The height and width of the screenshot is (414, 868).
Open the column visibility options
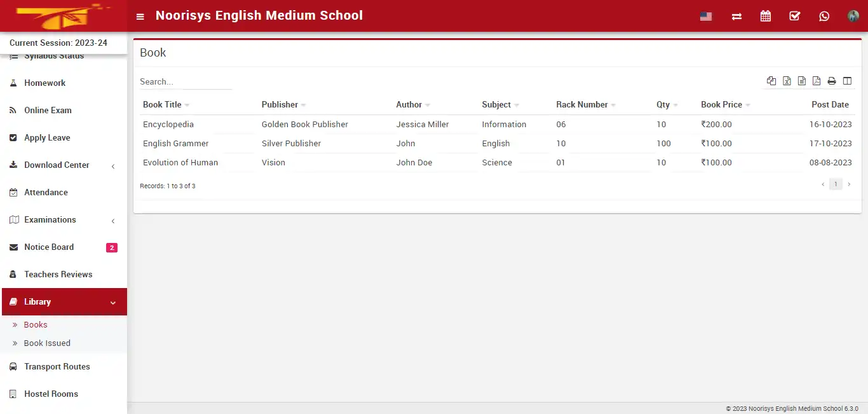click(848, 81)
